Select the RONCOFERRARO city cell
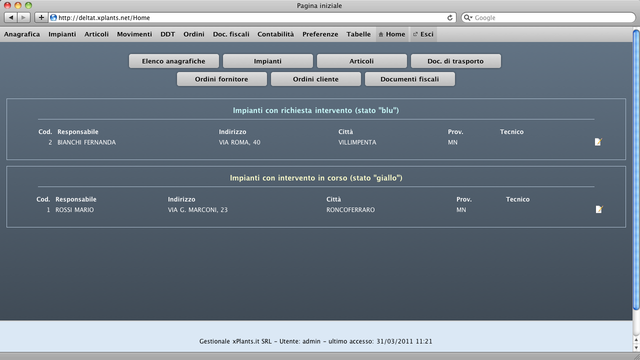 pos(350,210)
